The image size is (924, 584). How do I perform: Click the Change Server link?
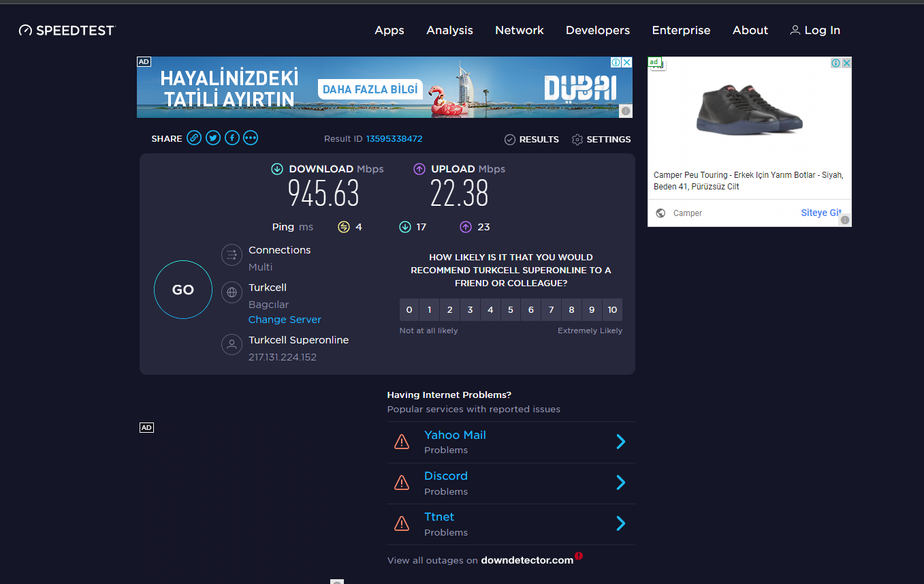(285, 320)
